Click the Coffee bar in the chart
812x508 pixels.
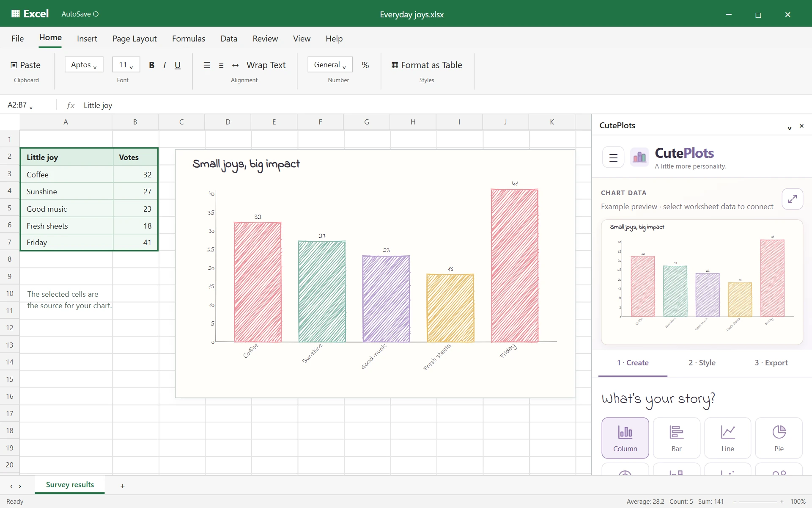pyautogui.click(x=258, y=282)
